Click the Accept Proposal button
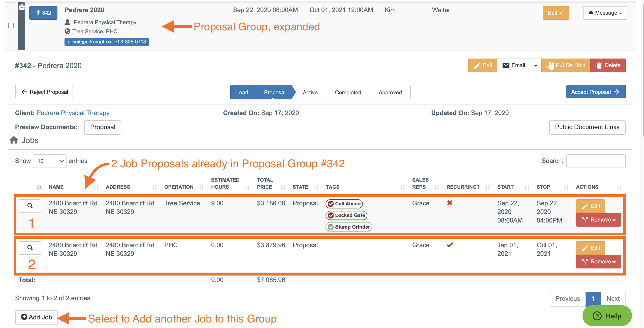644x328 pixels. [596, 92]
